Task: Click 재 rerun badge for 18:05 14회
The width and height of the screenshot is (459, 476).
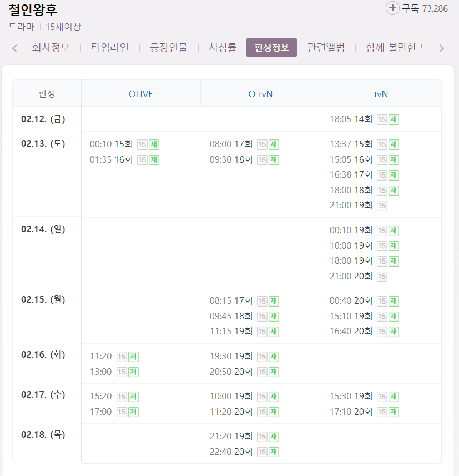Action: pyautogui.click(x=394, y=119)
